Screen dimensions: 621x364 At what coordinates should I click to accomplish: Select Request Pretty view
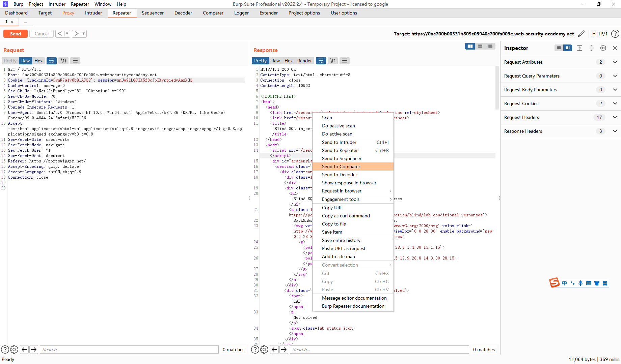click(10, 61)
